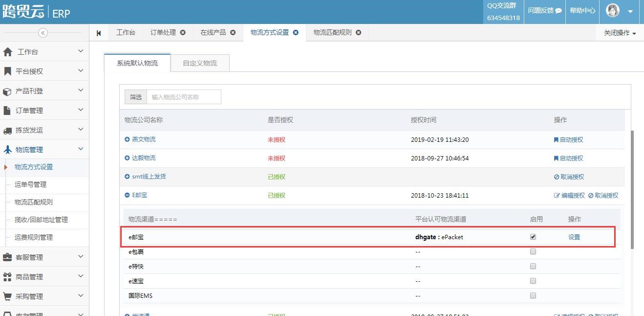Expand the 工作台 sidebar menu chevron

point(81,51)
